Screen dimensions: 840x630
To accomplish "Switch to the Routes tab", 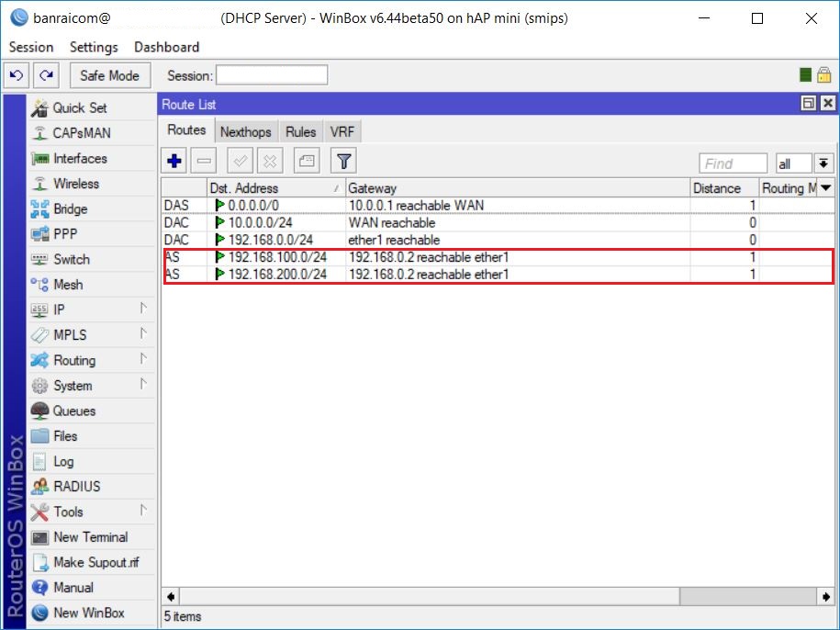I will pos(186,130).
